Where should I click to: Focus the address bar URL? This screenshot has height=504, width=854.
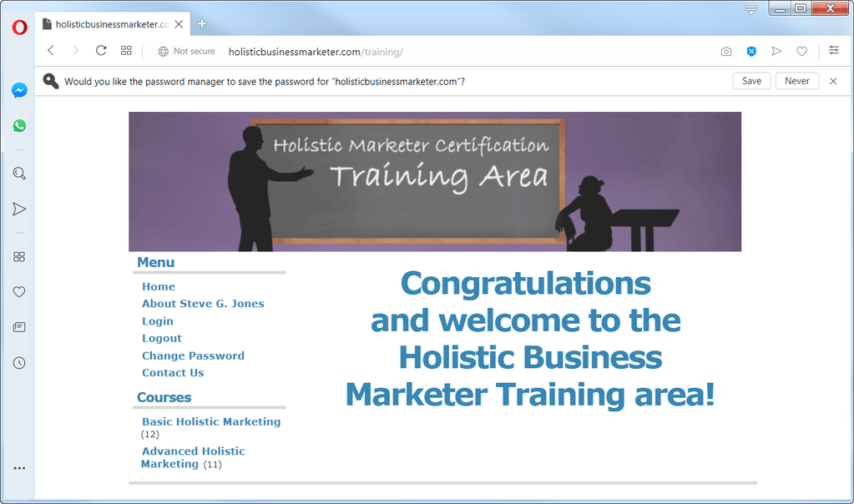pyautogui.click(x=316, y=52)
